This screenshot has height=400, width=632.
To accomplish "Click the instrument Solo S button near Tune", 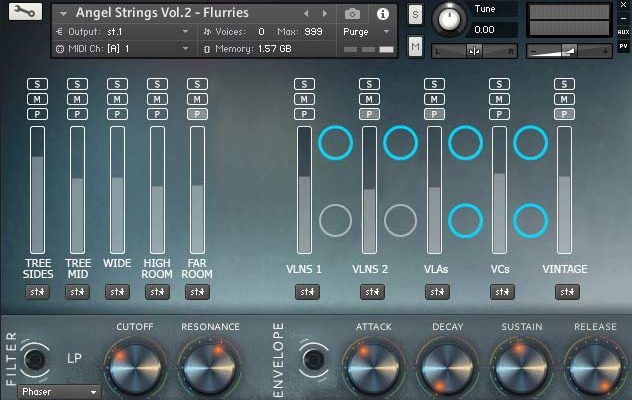I will tap(415, 15).
